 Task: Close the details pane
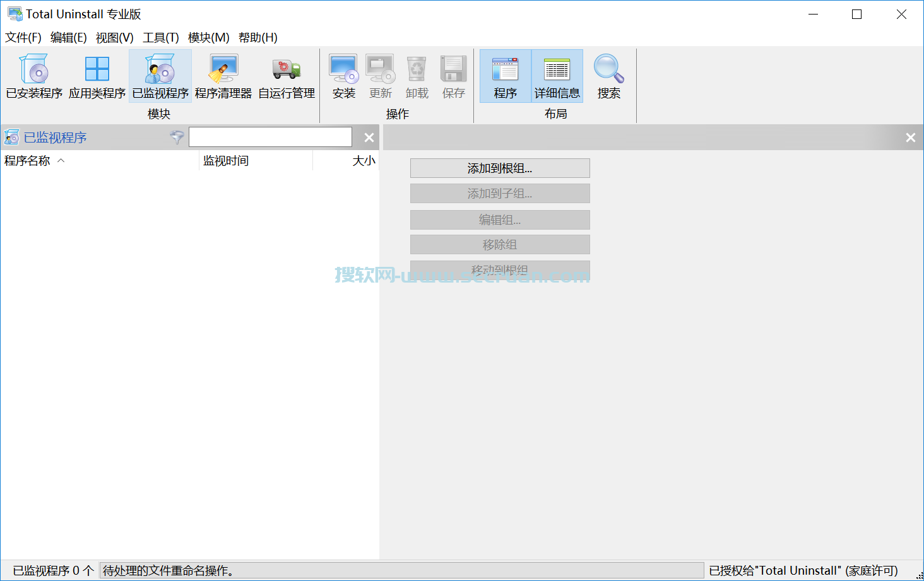[x=911, y=137]
